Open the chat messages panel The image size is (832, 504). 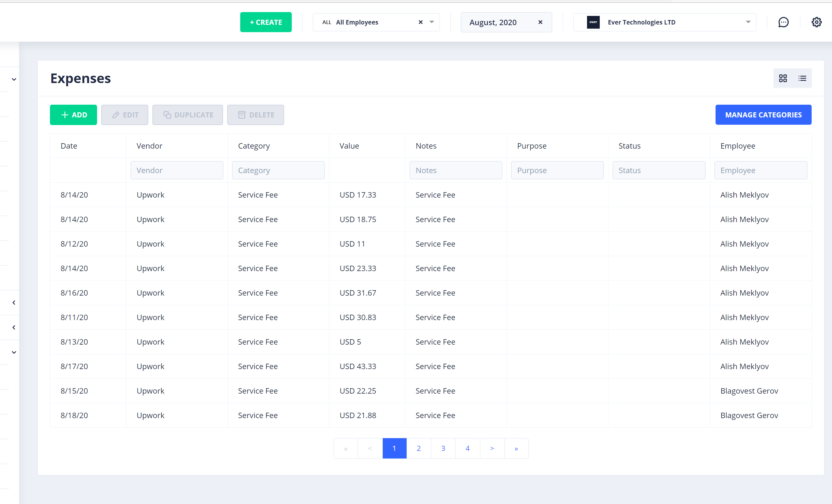pyautogui.click(x=783, y=22)
